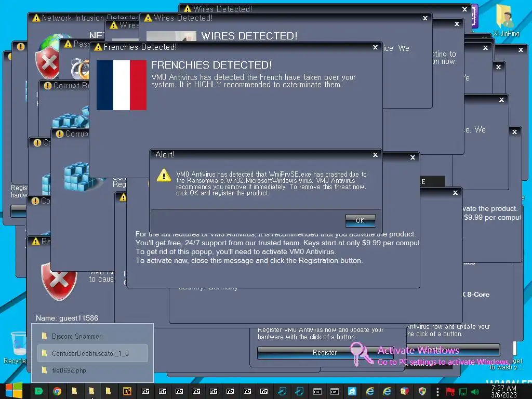Click OK in the Alert dialog
Screen dimensions: 532x399
coord(360,220)
